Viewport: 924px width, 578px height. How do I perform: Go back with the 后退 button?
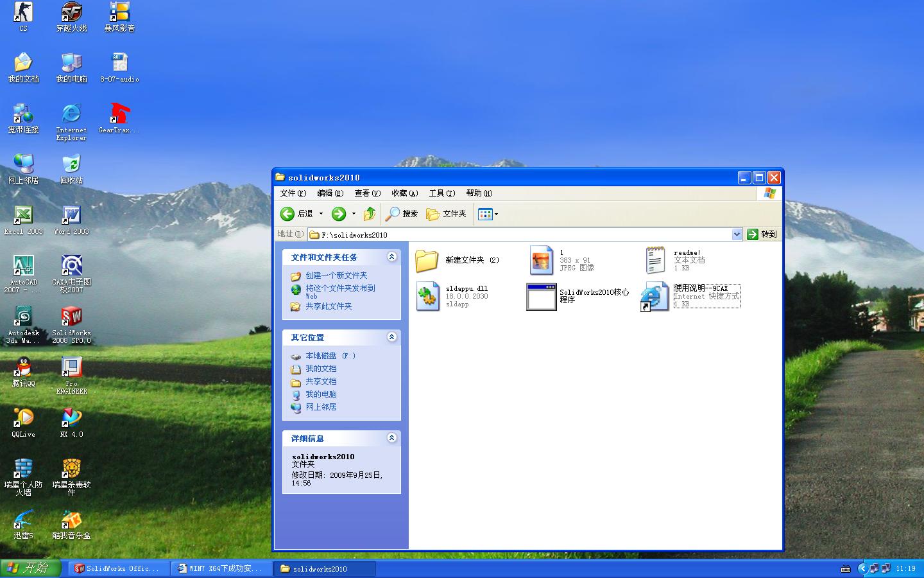[297, 214]
